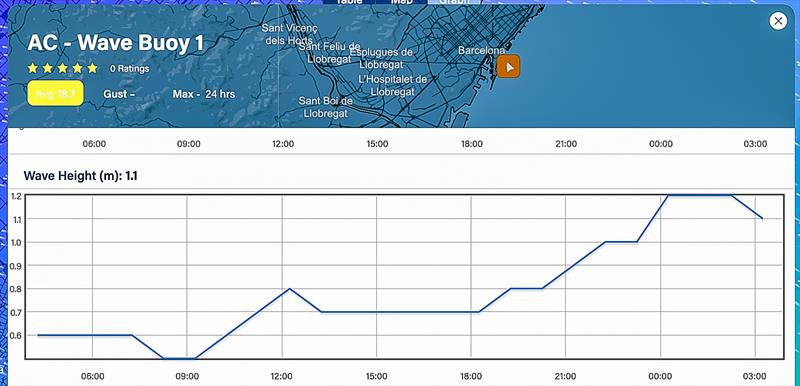Image resolution: width=800 pixels, height=386 pixels.
Task: Click the 1.1 value on the wave height axis
Action: point(16,219)
